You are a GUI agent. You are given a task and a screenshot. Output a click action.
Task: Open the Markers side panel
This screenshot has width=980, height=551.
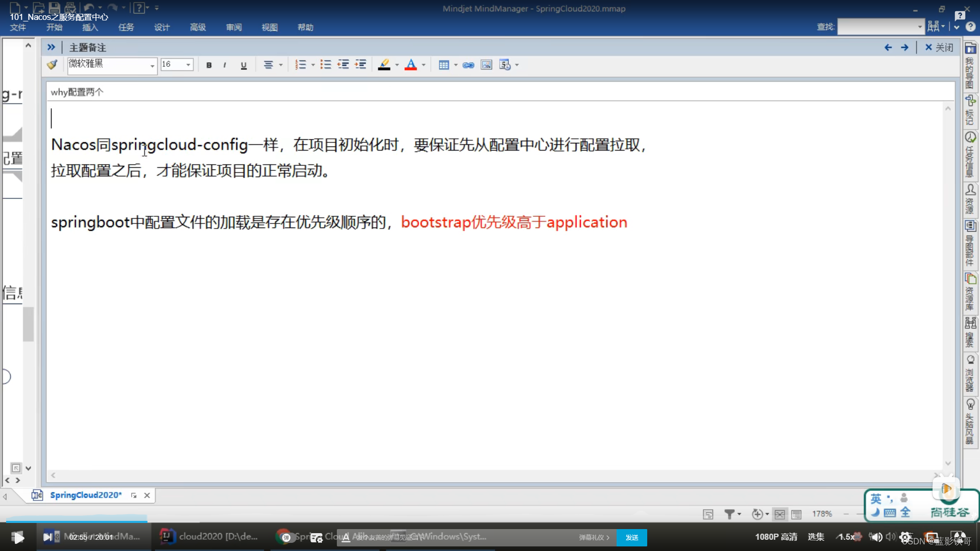(x=970, y=110)
